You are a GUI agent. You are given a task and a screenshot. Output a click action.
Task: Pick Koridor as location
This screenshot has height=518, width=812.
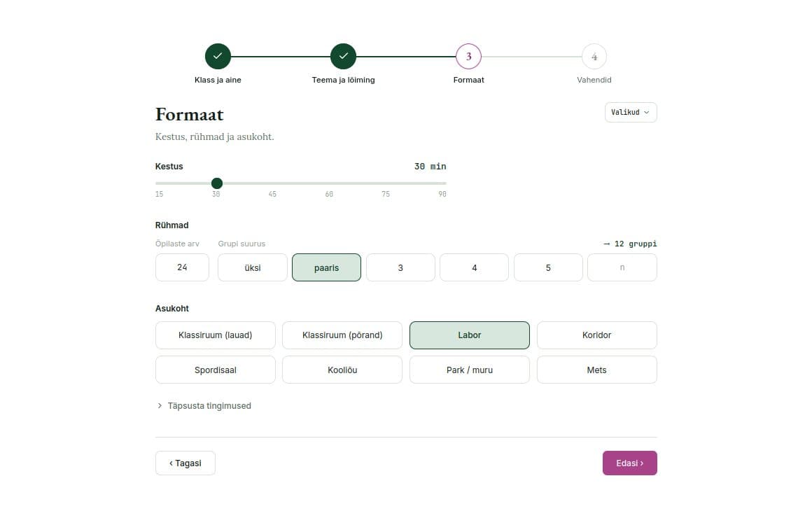[596, 335]
